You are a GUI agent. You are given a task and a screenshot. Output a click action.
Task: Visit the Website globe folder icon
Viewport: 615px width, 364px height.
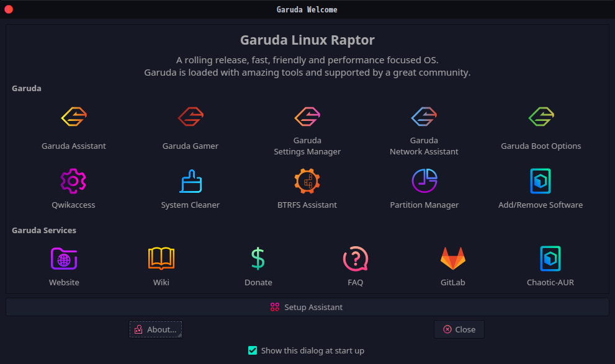[64, 259]
